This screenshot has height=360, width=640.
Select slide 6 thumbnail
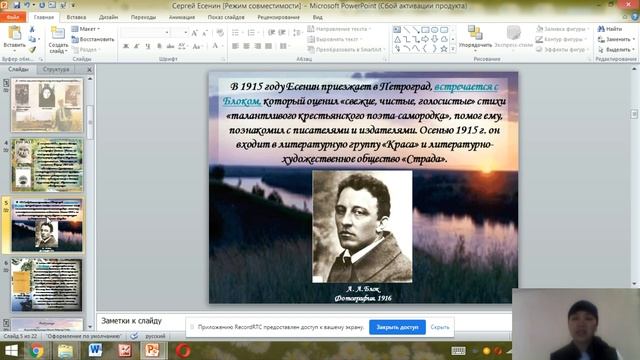(47, 285)
